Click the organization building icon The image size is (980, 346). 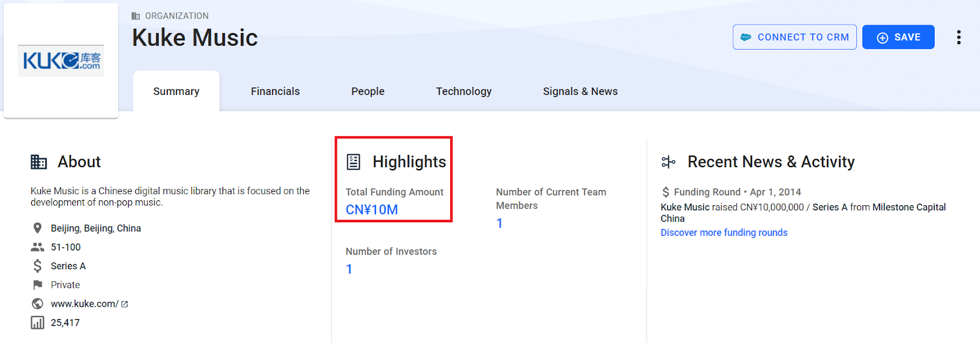pyautogui.click(x=136, y=16)
